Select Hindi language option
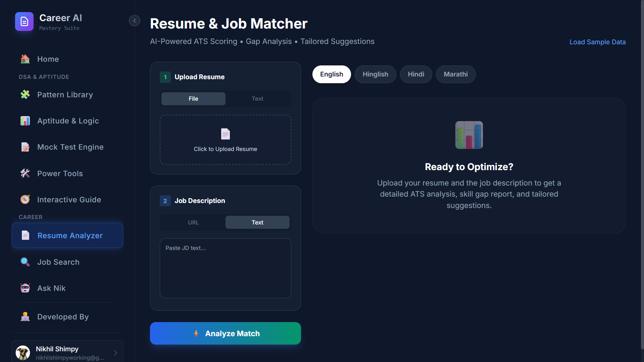Image resolution: width=644 pixels, height=362 pixels. pyautogui.click(x=416, y=74)
